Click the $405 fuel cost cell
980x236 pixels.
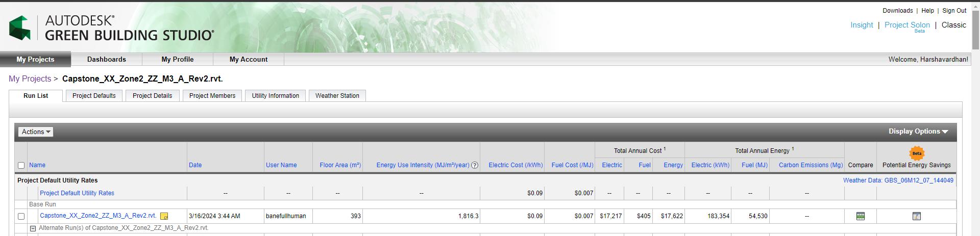644,216
